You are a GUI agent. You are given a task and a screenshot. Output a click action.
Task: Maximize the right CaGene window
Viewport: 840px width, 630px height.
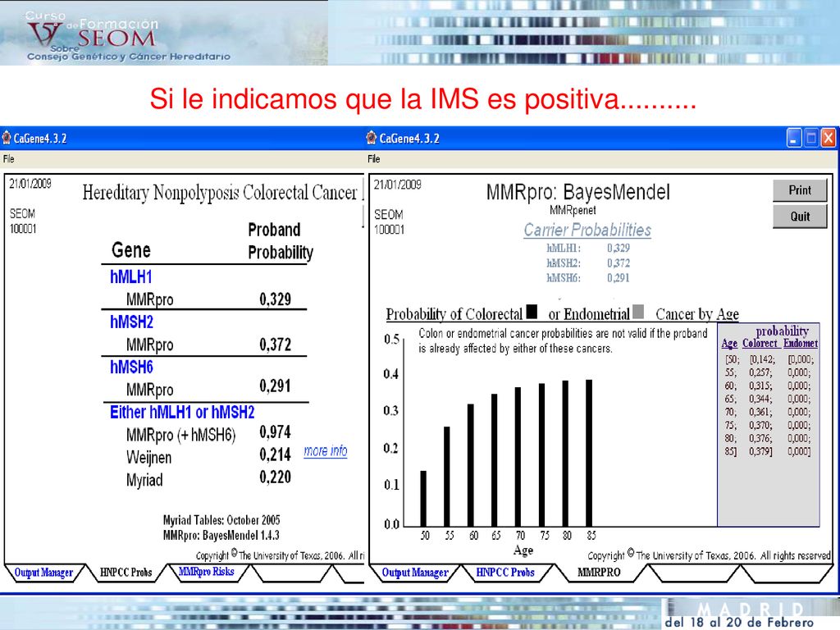(811, 138)
